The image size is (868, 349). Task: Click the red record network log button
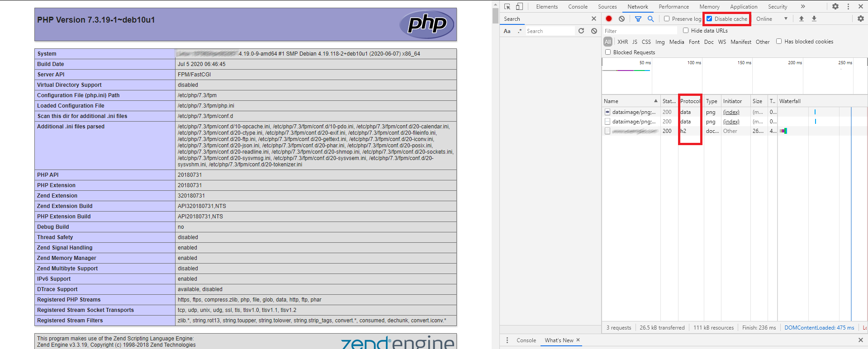[x=609, y=19]
